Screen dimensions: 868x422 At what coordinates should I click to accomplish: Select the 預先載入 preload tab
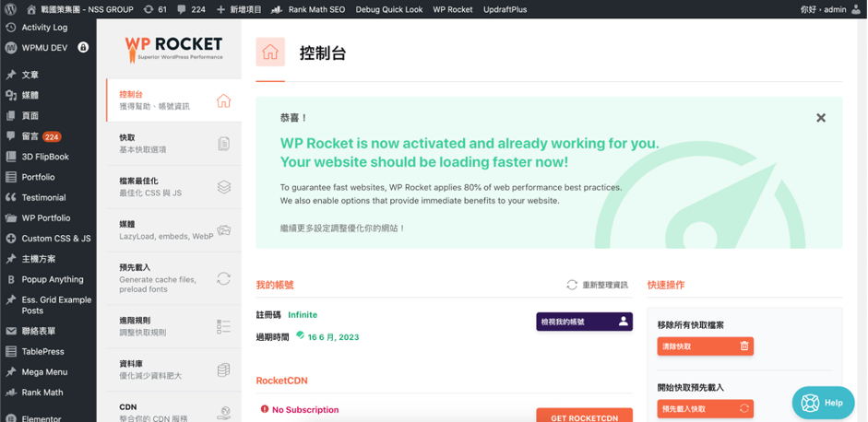click(173, 278)
